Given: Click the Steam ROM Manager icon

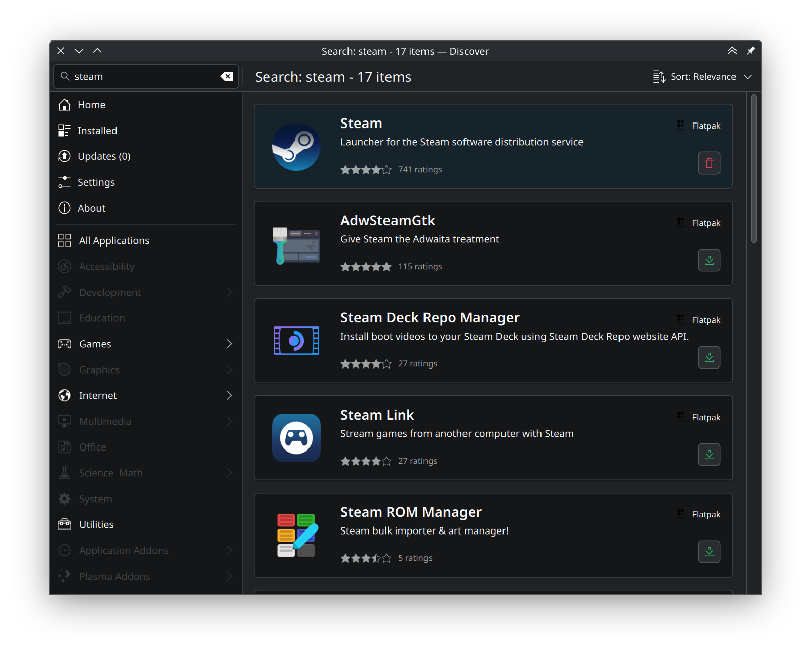Looking at the screenshot, I should click(297, 535).
